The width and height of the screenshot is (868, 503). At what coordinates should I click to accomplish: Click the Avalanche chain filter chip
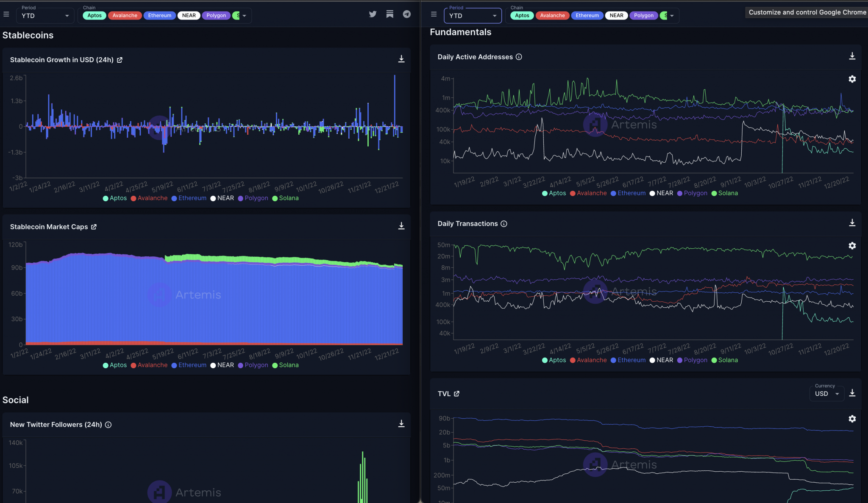[125, 15]
